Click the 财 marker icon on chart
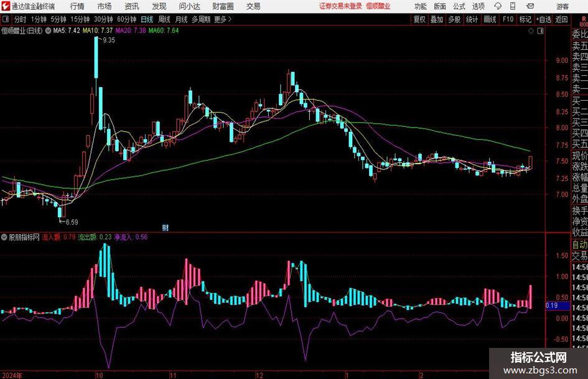588x379 pixels. 166,227
